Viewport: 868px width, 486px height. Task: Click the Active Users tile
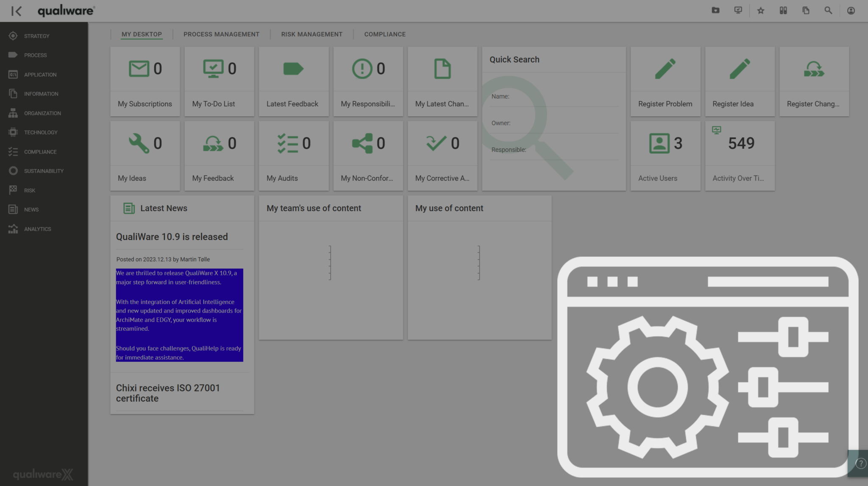tap(665, 156)
